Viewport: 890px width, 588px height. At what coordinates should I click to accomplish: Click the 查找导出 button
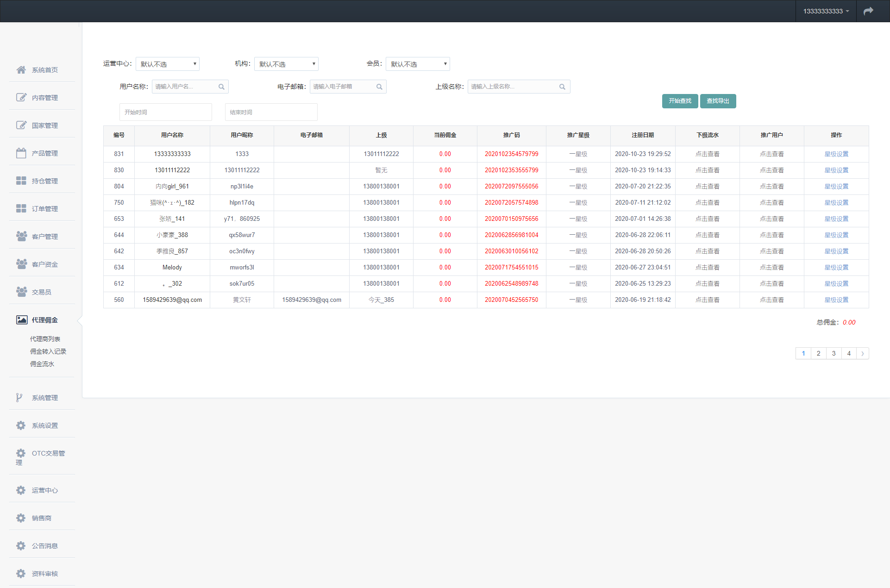tap(718, 101)
